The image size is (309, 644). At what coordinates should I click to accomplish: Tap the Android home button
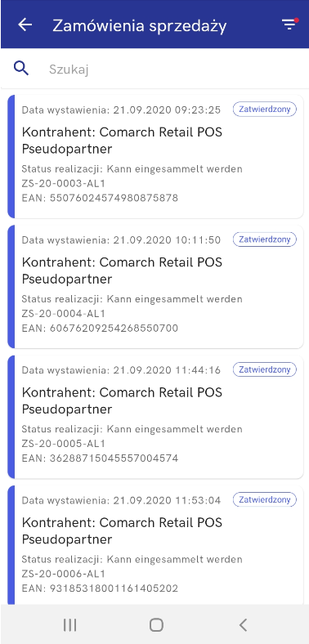(x=156, y=625)
